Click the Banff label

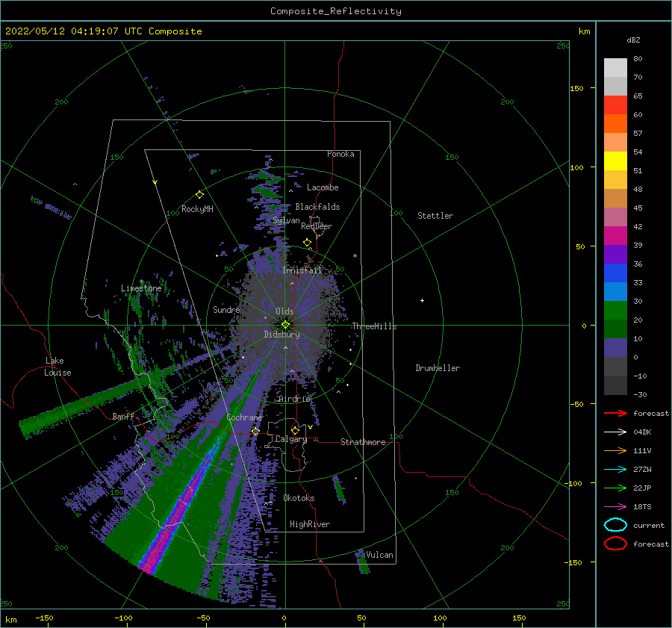pos(123,416)
